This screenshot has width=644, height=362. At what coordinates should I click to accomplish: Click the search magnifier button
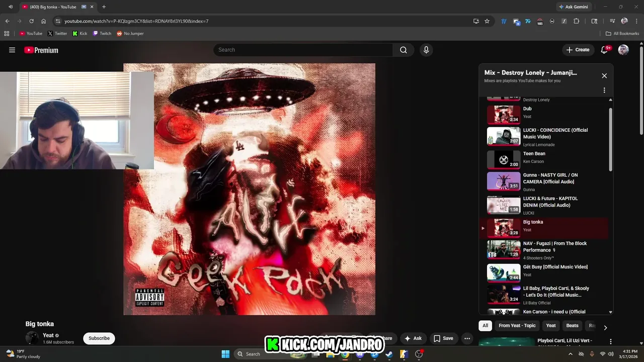(x=404, y=50)
